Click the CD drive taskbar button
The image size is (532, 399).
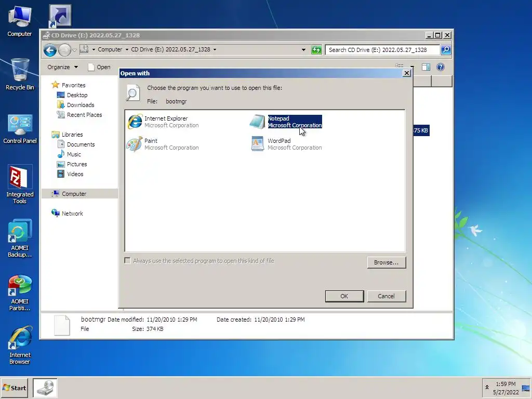(x=45, y=388)
